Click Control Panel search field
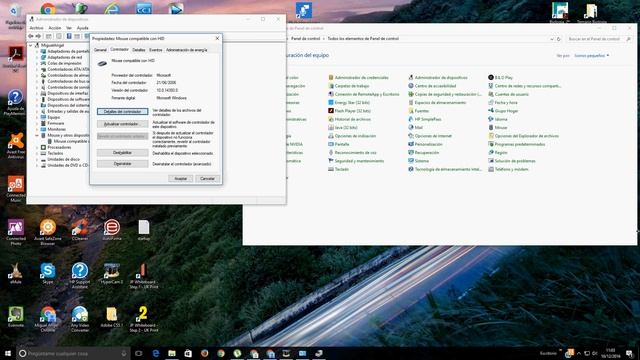Image resolution: width=640 pixels, height=360 pixels. pos(599,39)
